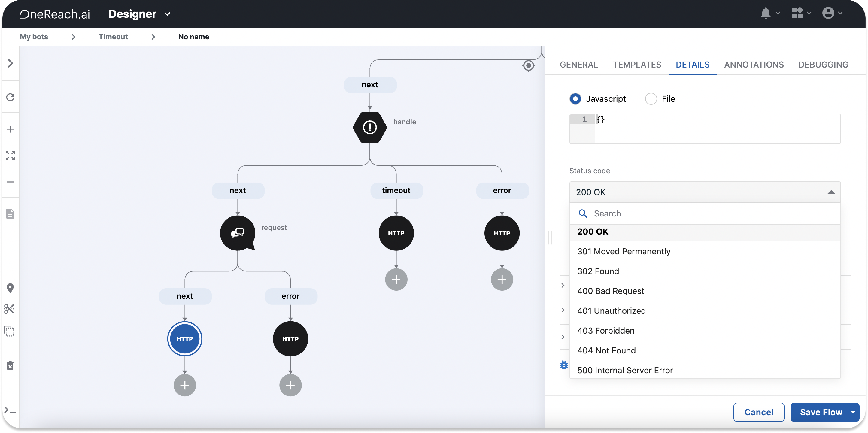Open the Designer app switcher dropdown
This screenshot has height=433, width=868.
click(x=167, y=14)
